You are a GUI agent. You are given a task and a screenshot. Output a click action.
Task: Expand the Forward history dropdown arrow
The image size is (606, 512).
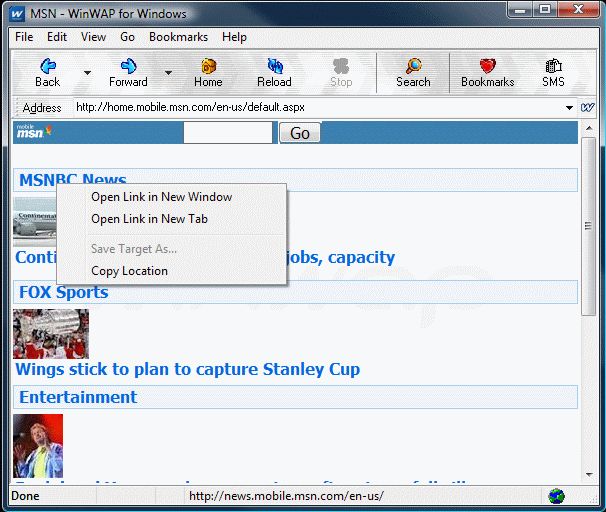(168, 73)
